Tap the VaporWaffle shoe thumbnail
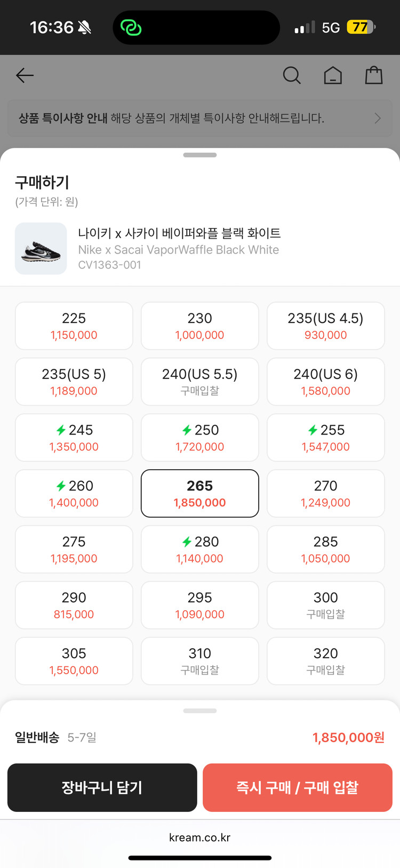Image resolution: width=400 pixels, height=868 pixels. point(41,249)
